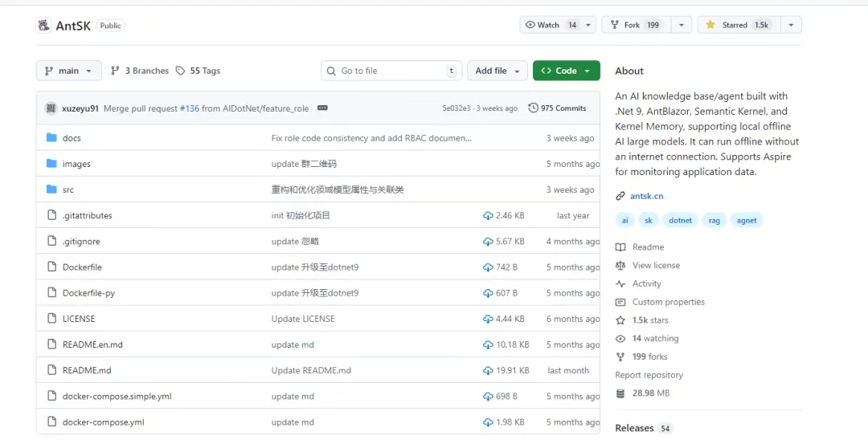Click the scale icon for View license
The image size is (868, 444).
[x=620, y=266]
